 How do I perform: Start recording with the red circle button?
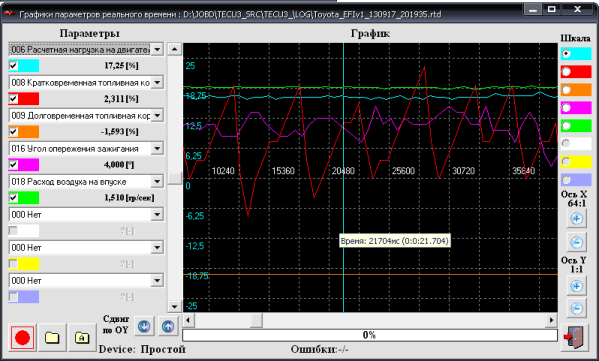click(x=23, y=337)
